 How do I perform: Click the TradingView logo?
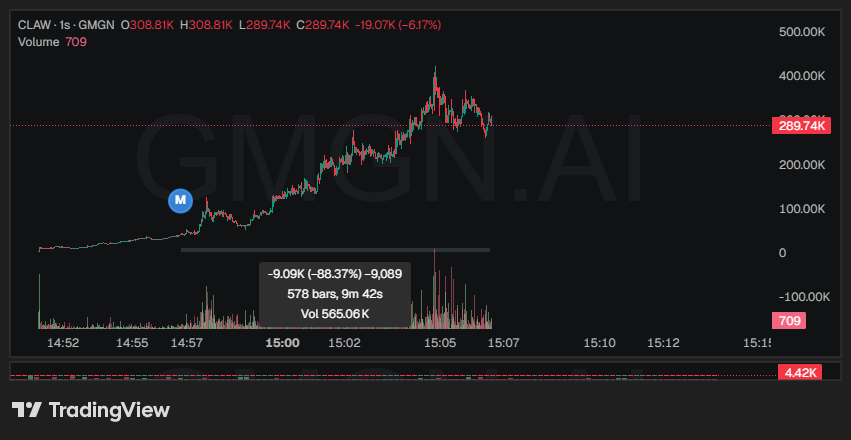tap(91, 410)
